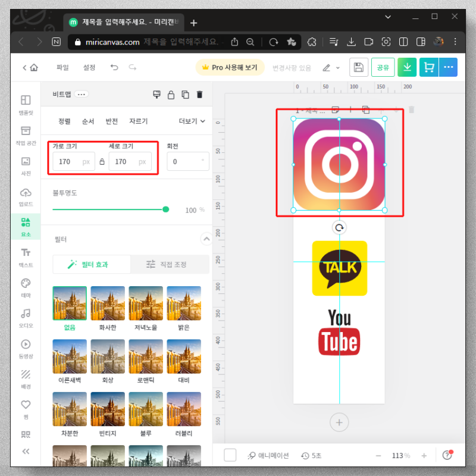Open the 찜 favorites heart panel
Screen dimensions: 476x476
[x=26, y=409]
